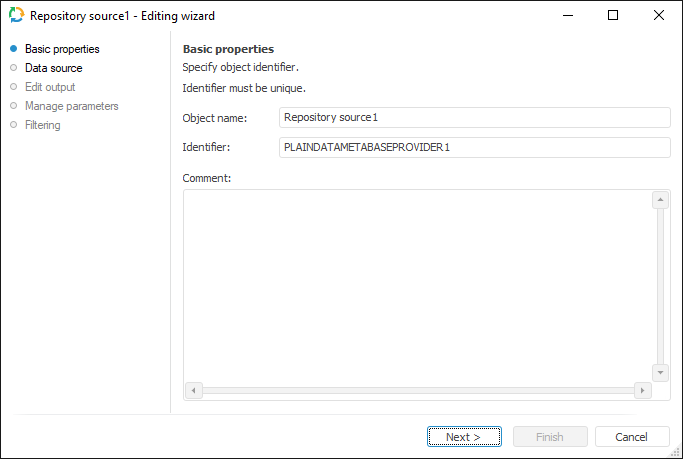Click the Manage parameters step bullet
This screenshot has width=683, height=459.
coord(13,106)
